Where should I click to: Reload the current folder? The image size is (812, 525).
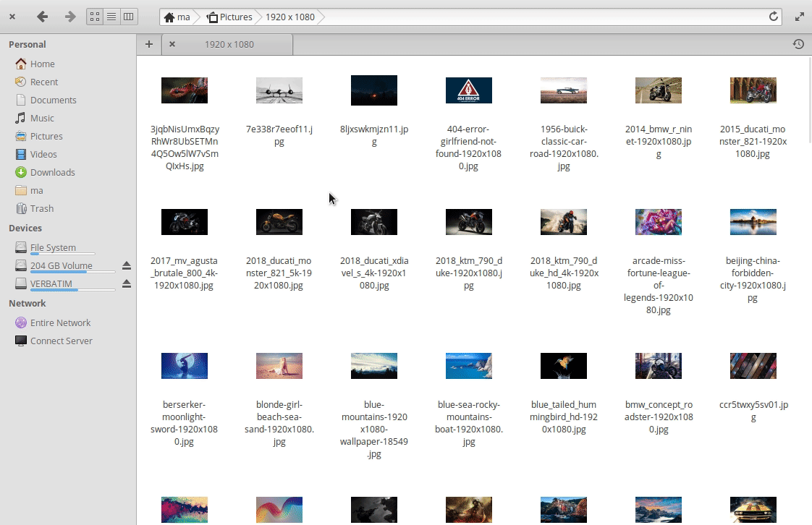click(x=773, y=17)
